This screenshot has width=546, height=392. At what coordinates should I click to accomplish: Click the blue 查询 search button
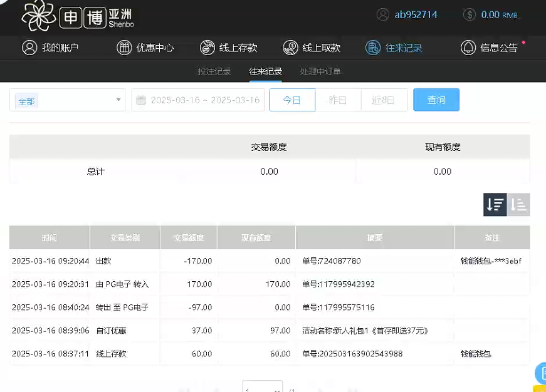(x=436, y=100)
